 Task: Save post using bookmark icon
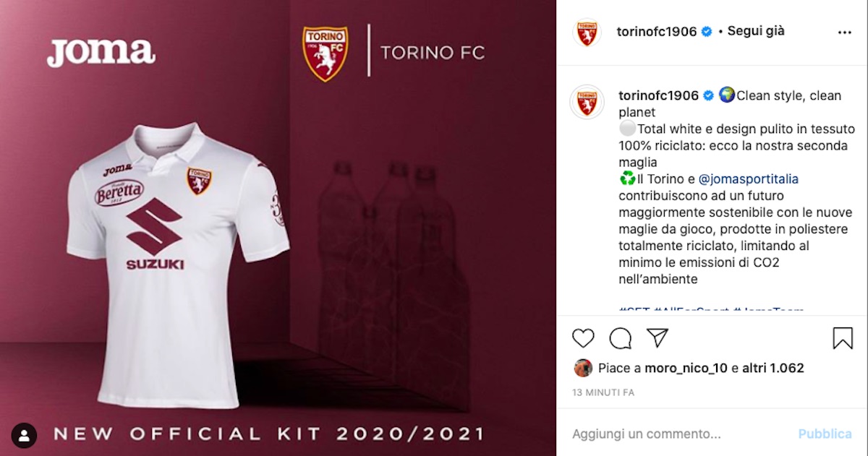point(843,337)
